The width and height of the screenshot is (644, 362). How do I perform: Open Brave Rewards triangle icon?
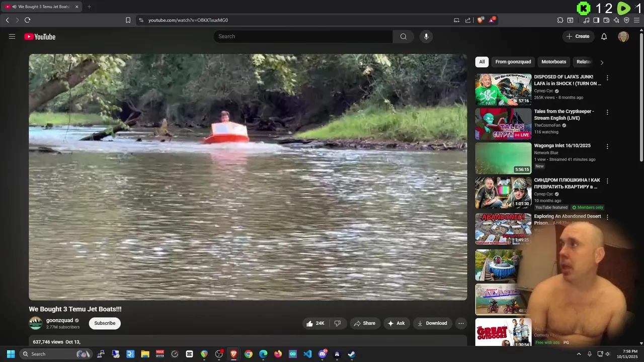[x=492, y=20]
